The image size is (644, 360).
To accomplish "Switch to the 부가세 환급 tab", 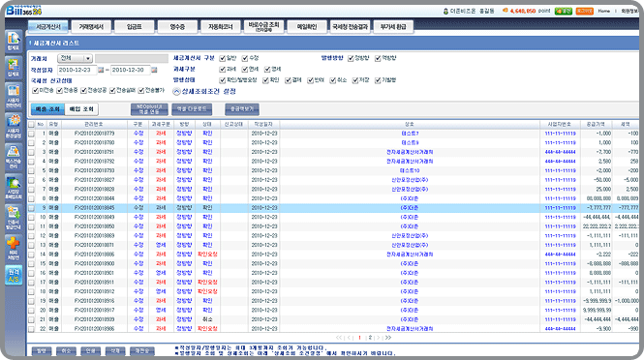I will click(x=393, y=27).
